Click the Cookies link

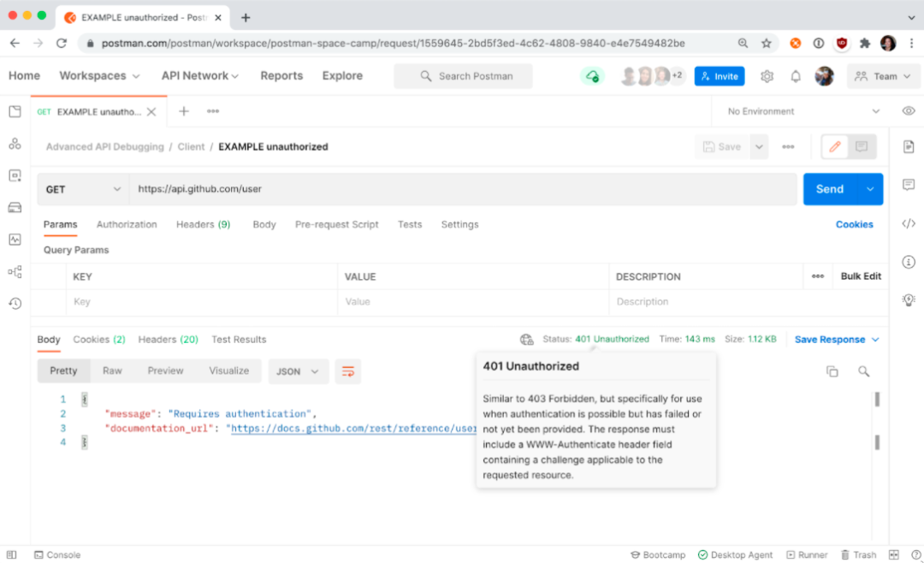[854, 224]
